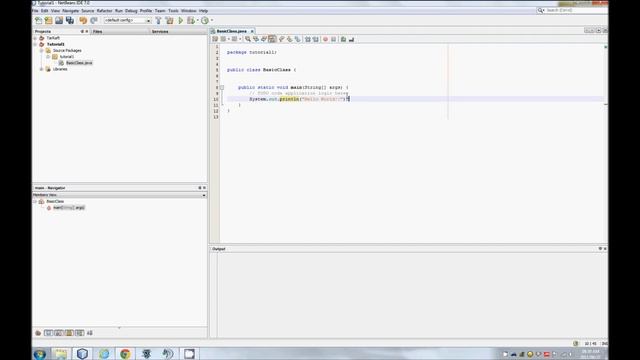640x360 pixels.
Task: Click the Shift Line Left icon
Action: 308,39
